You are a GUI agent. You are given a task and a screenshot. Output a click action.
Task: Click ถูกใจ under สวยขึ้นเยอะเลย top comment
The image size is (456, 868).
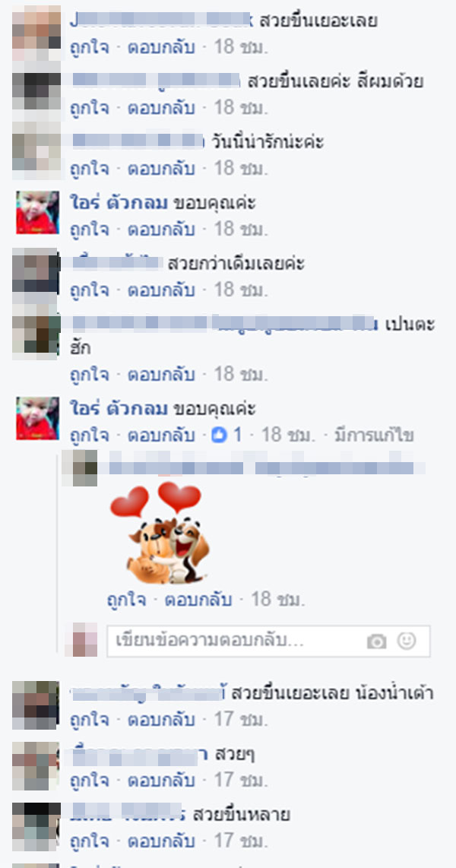click(x=90, y=47)
